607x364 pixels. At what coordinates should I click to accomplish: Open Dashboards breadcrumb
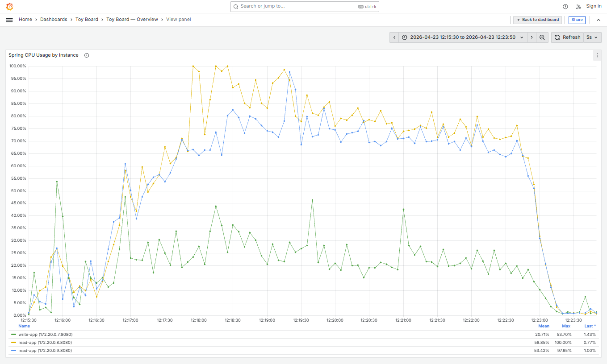tap(54, 20)
